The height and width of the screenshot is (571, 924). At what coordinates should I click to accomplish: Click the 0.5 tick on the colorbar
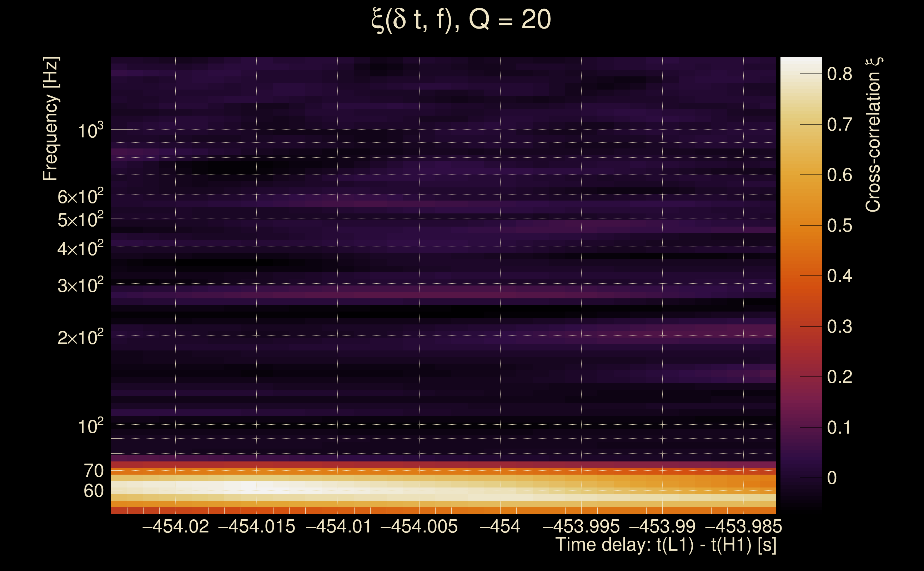point(839,226)
